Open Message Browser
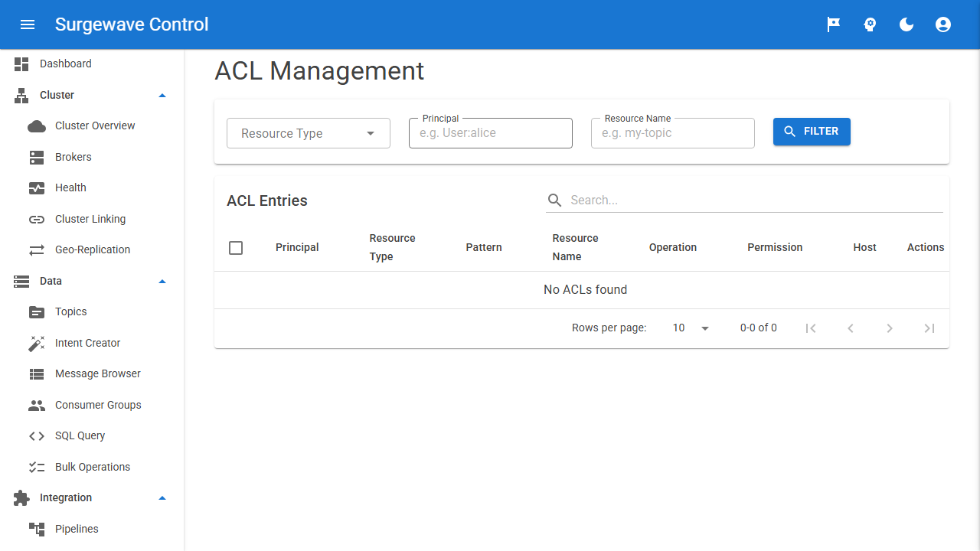Screen dimensions: 980x551 coord(92,373)
